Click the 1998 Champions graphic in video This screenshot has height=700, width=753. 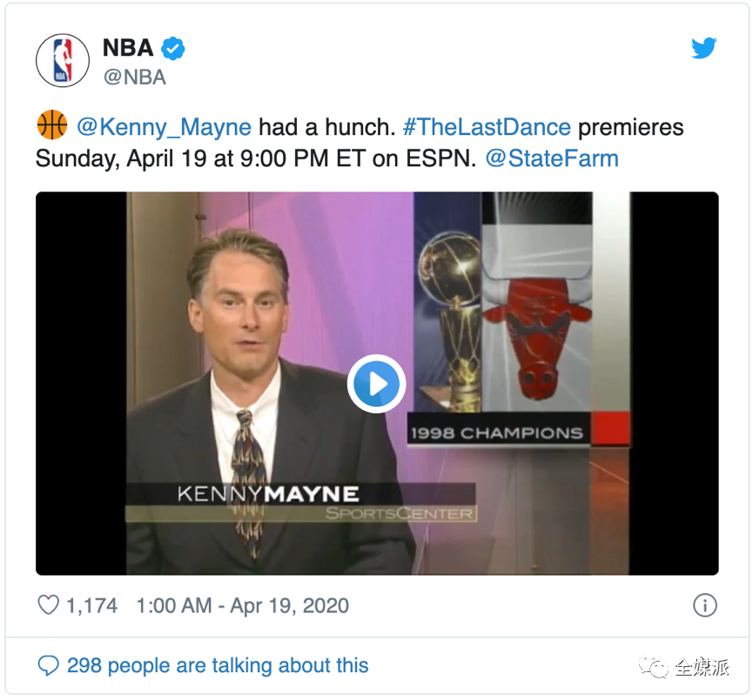pos(498,433)
